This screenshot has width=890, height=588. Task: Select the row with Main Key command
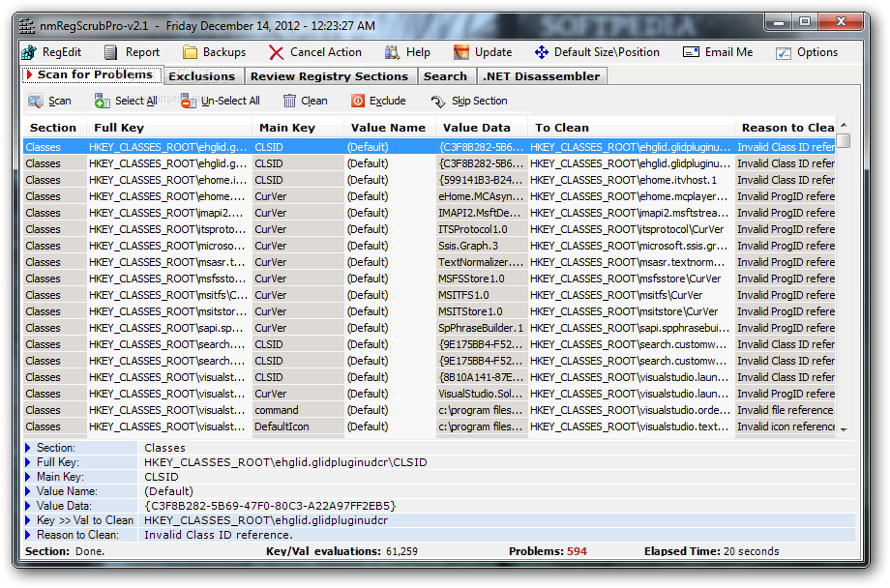point(430,410)
